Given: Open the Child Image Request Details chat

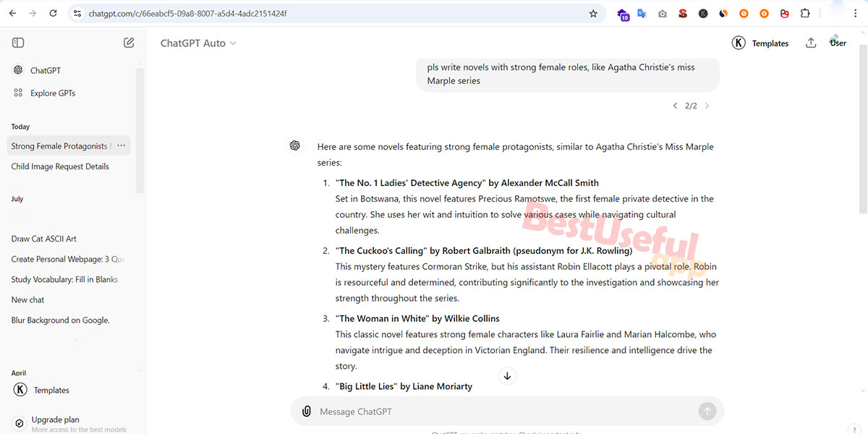Looking at the screenshot, I should coord(60,166).
